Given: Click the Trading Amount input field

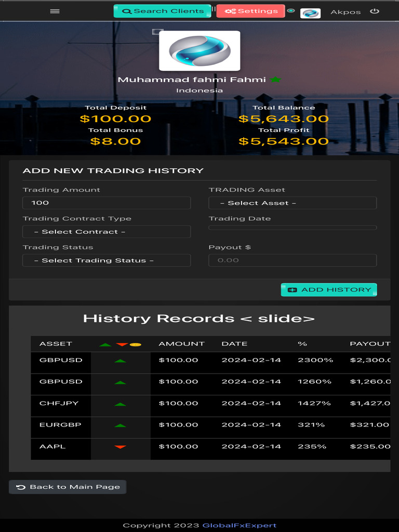Looking at the screenshot, I should pyautogui.click(x=107, y=203).
